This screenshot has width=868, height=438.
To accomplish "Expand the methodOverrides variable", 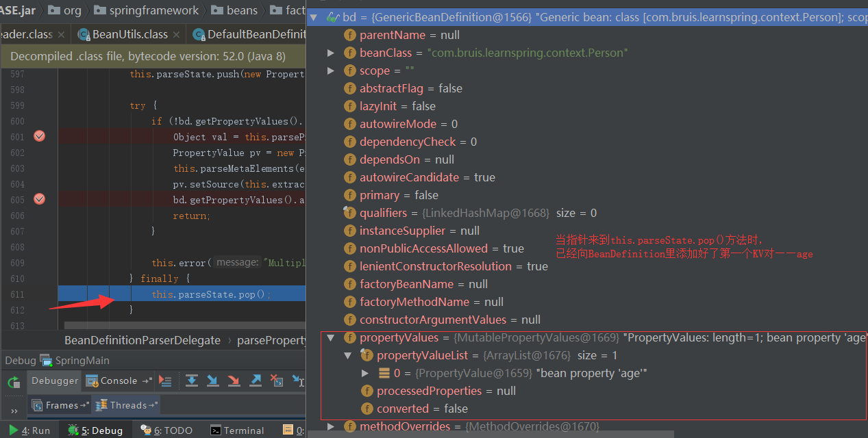I will click(331, 426).
